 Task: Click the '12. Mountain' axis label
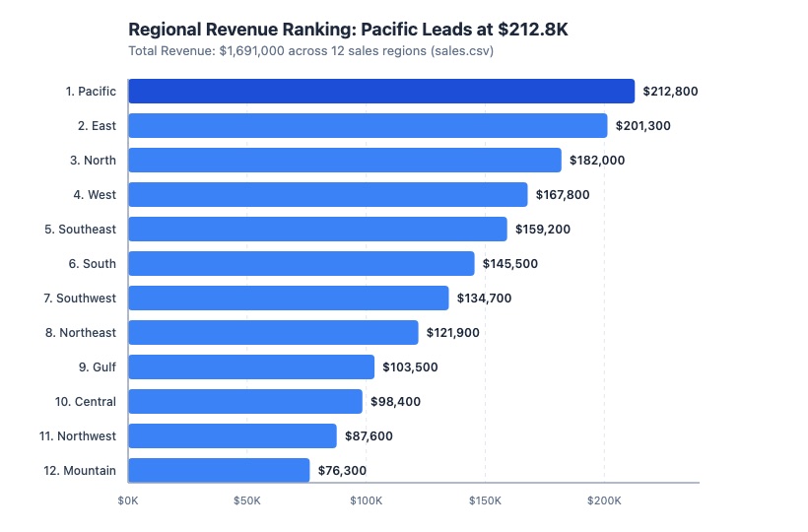(80, 471)
